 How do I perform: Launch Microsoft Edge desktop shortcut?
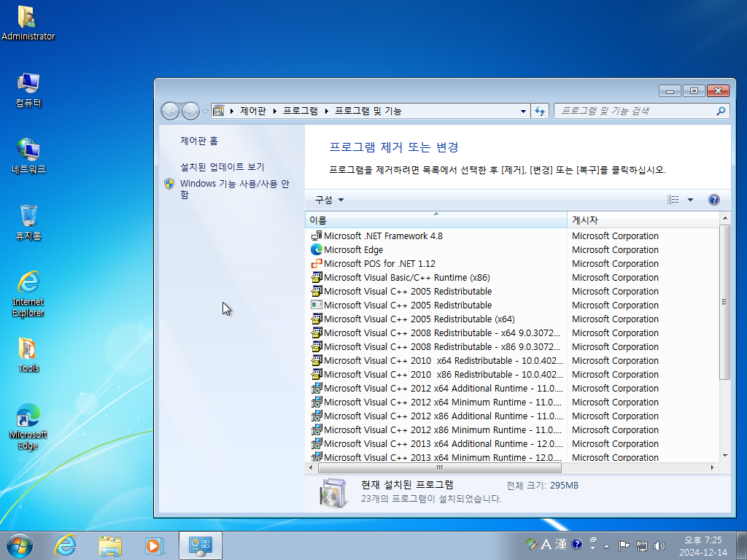pos(28,427)
